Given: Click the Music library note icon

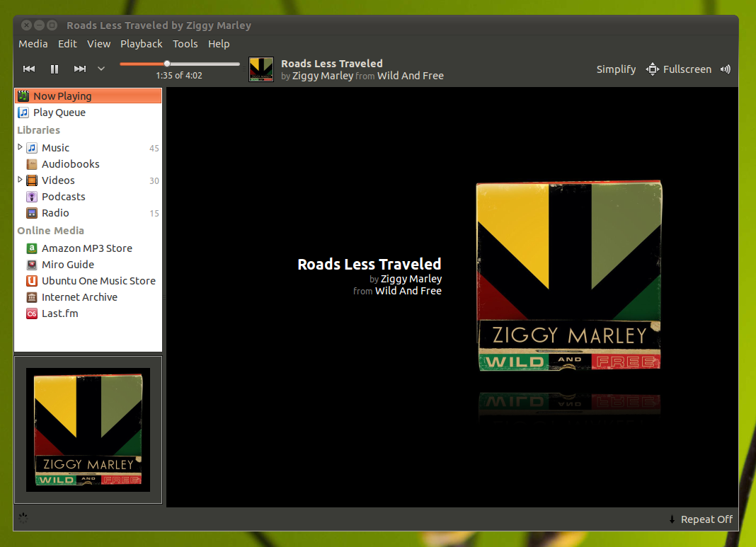Looking at the screenshot, I should (32, 148).
